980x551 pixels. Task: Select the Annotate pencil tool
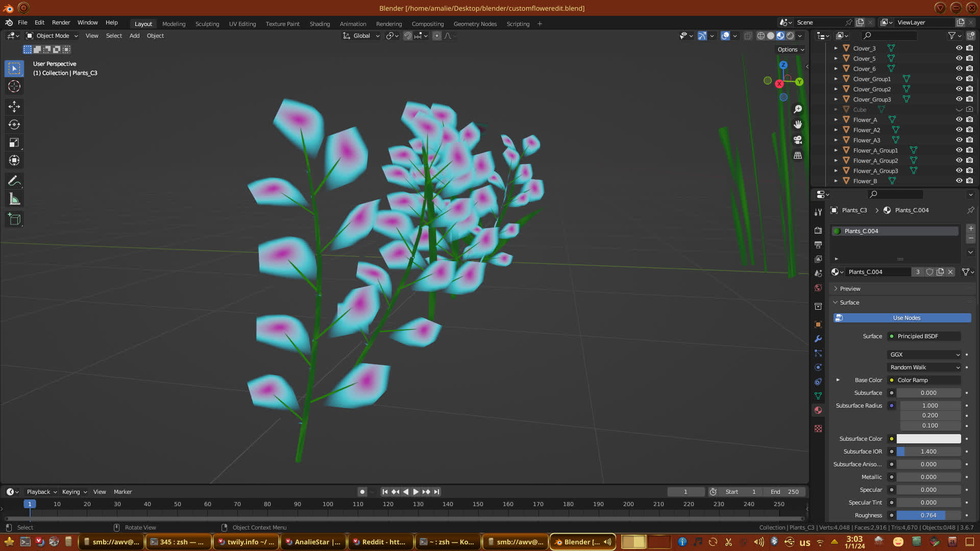point(14,181)
